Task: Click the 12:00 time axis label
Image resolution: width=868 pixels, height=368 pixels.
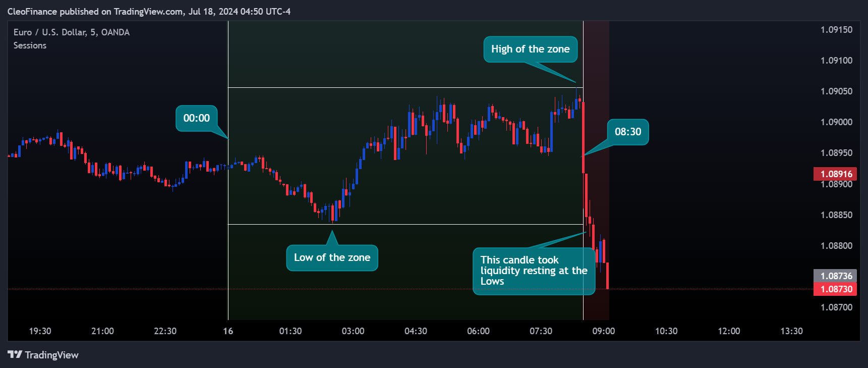Action: coord(729,331)
